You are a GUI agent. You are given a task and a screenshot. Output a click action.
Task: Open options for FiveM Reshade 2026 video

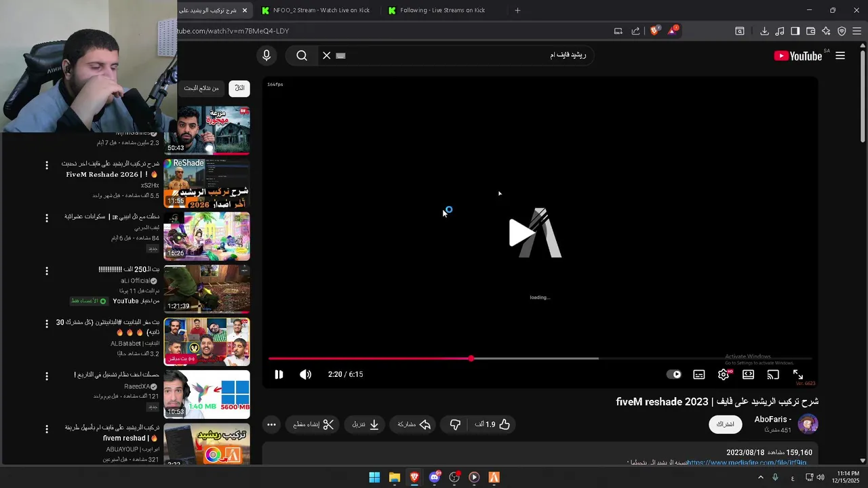[47, 165]
